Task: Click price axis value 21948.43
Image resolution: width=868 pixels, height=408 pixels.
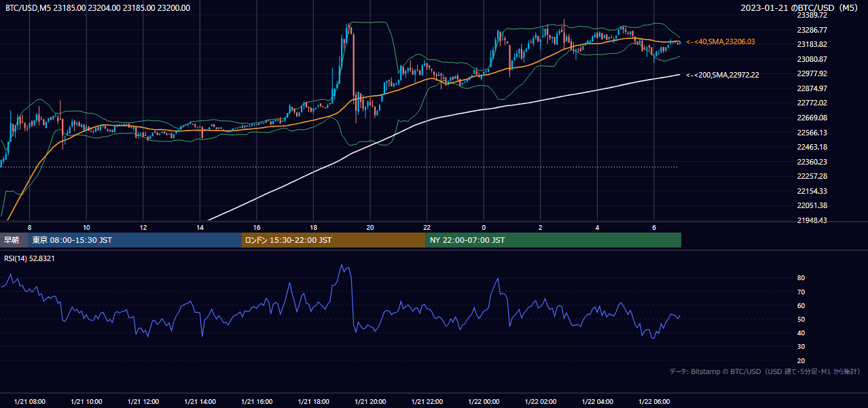Action: point(812,220)
